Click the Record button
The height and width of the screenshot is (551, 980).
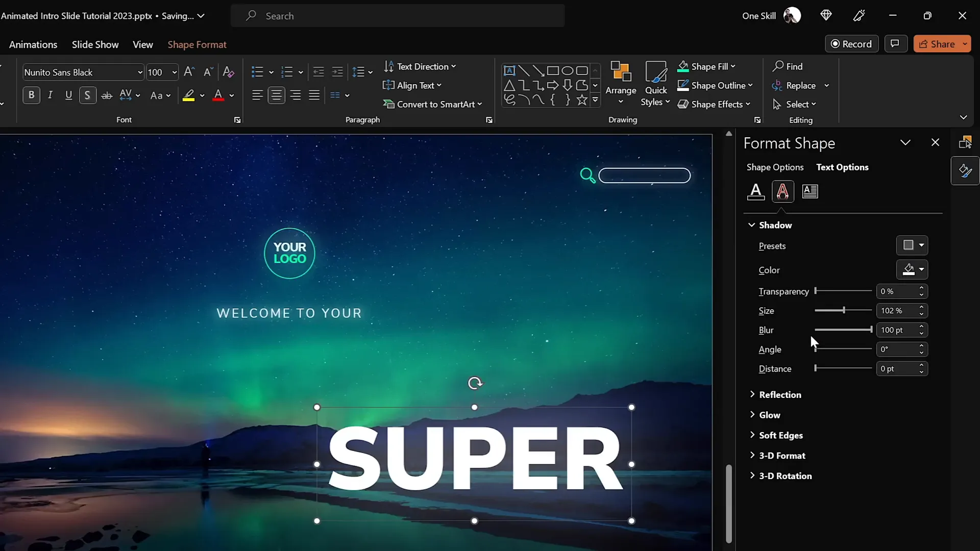pos(851,44)
